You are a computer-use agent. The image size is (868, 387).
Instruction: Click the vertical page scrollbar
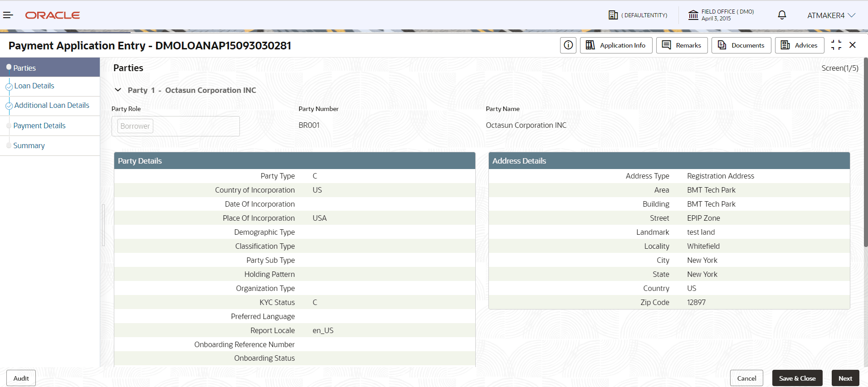pos(866,152)
